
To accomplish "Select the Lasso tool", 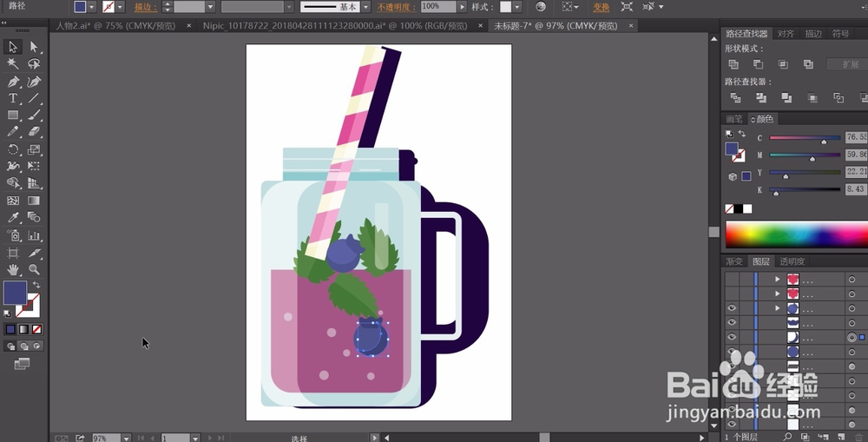I will coord(34,64).
